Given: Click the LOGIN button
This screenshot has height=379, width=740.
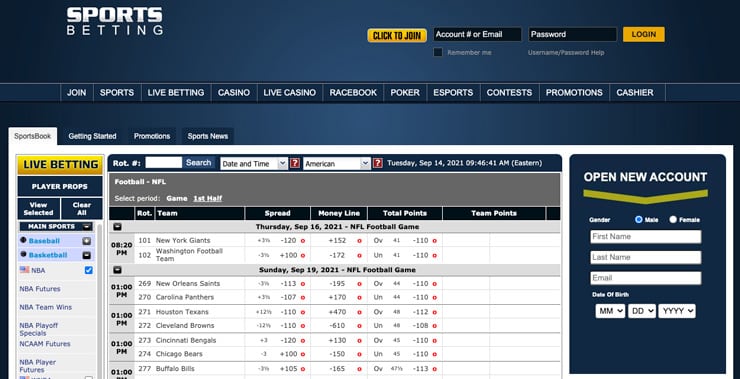Looking at the screenshot, I should pyautogui.click(x=644, y=34).
